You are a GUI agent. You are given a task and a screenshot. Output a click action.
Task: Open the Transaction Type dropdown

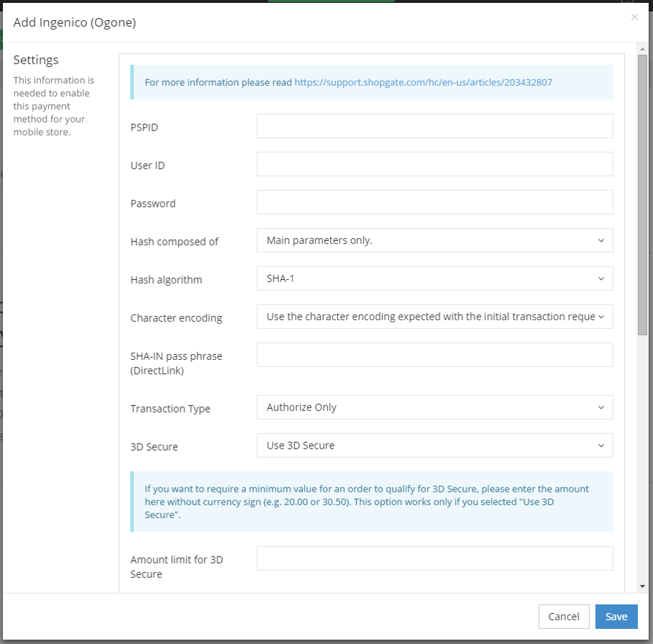[435, 407]
